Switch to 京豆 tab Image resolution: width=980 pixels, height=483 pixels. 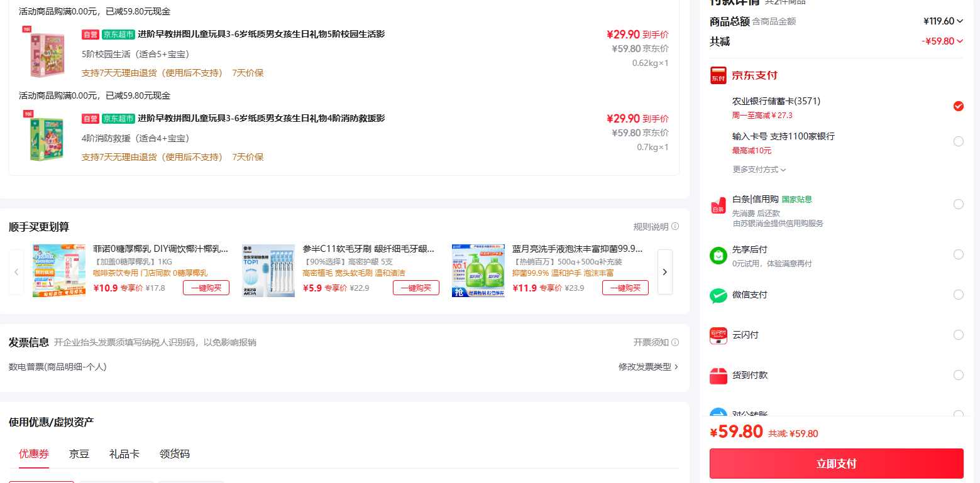[x=79, y=454]
